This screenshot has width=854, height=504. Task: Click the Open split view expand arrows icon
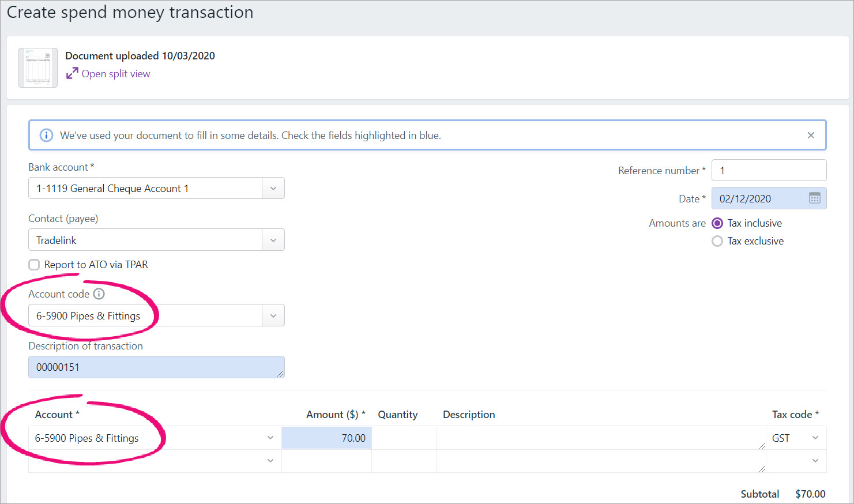72,73
